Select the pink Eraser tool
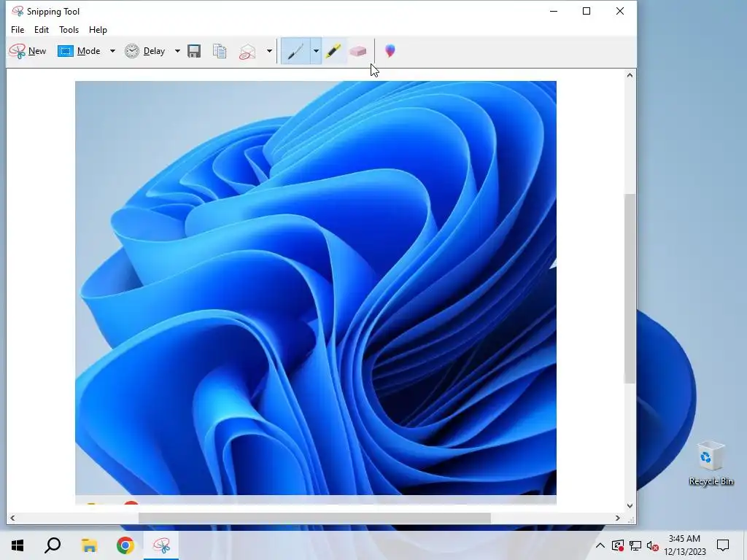Screen dimensions: 747x560 357,51
